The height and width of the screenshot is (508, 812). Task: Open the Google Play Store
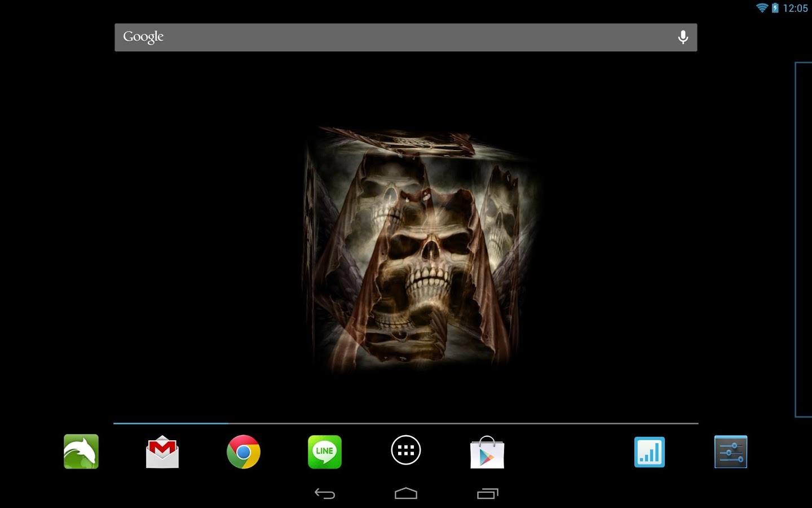coord(487,452)
